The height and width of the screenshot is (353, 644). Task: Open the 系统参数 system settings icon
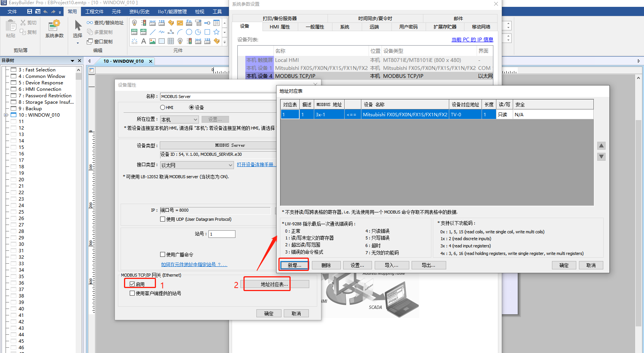tap(54, 29)
